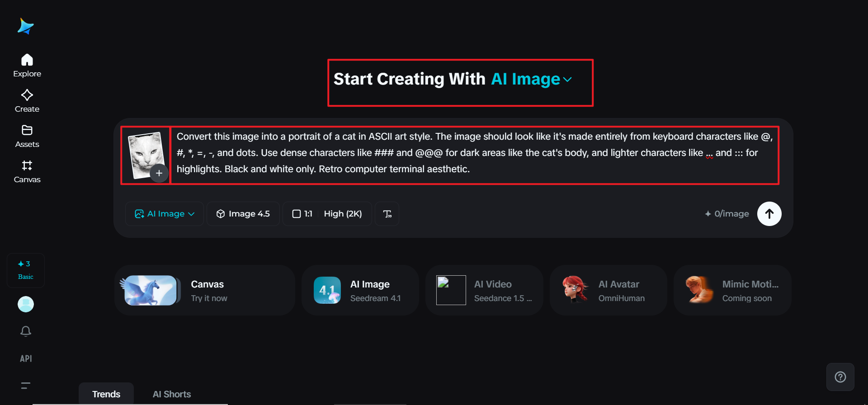Open notifications bell
This screenshot has height=405, width=868.
pyautogui.click(x=26, y=331)
